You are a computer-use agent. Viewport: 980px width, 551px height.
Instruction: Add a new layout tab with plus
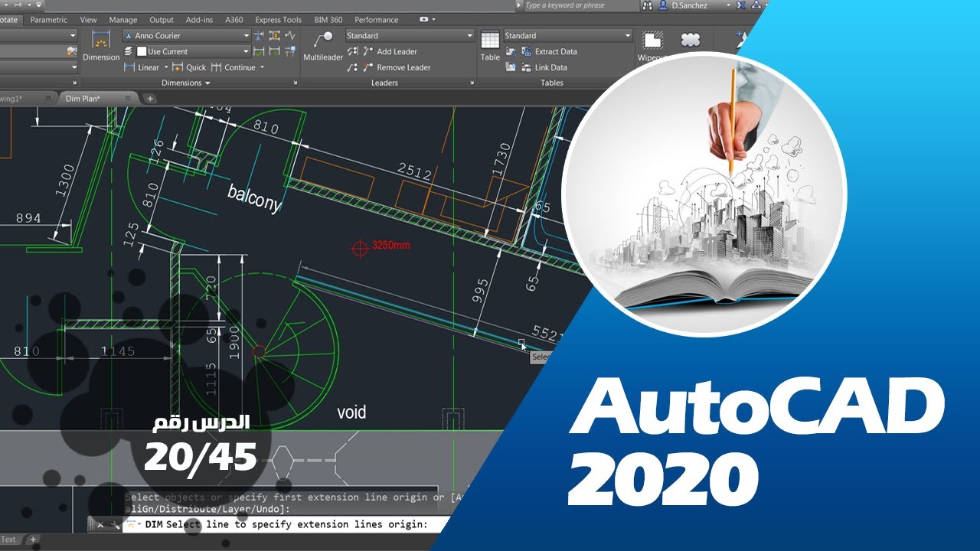[x=33, y=540]
